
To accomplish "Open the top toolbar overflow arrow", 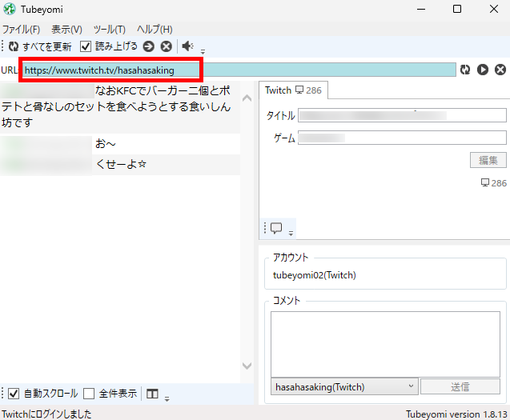I will 203,52.
